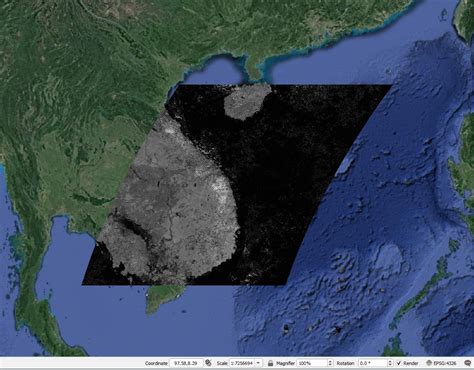Click the Scale value field
This screenshot has width=474, height=370.
(242, 363)
